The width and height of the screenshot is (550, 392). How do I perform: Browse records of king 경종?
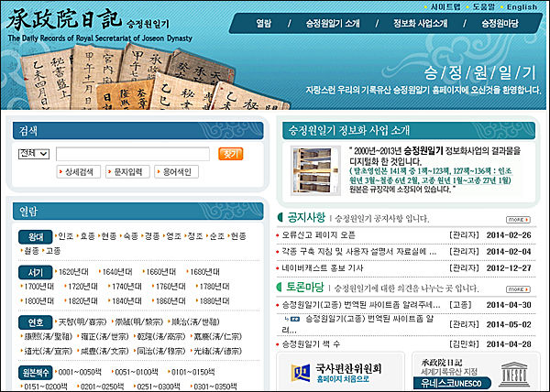pos(152,236)
